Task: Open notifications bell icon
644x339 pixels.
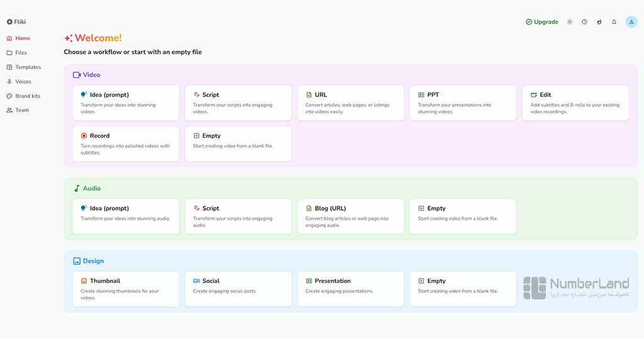Action: click(x=614, y=22)
